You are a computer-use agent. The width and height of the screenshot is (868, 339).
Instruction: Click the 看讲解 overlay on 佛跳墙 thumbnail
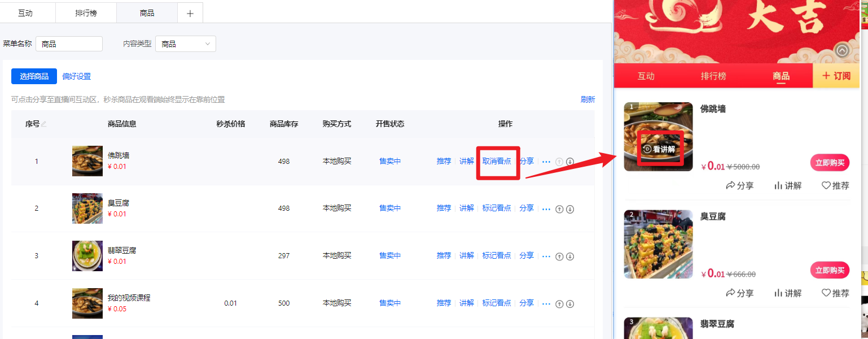click(x=659, y=149)
